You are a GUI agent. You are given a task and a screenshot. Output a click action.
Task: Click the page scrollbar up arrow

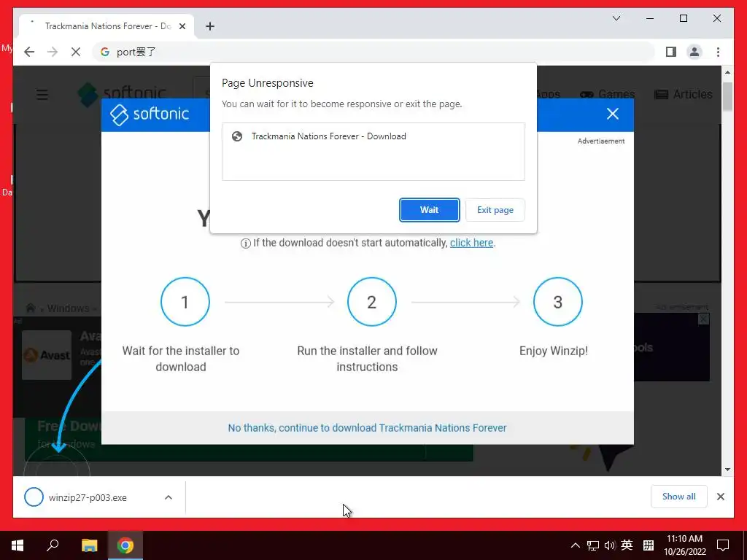(727, 72)
